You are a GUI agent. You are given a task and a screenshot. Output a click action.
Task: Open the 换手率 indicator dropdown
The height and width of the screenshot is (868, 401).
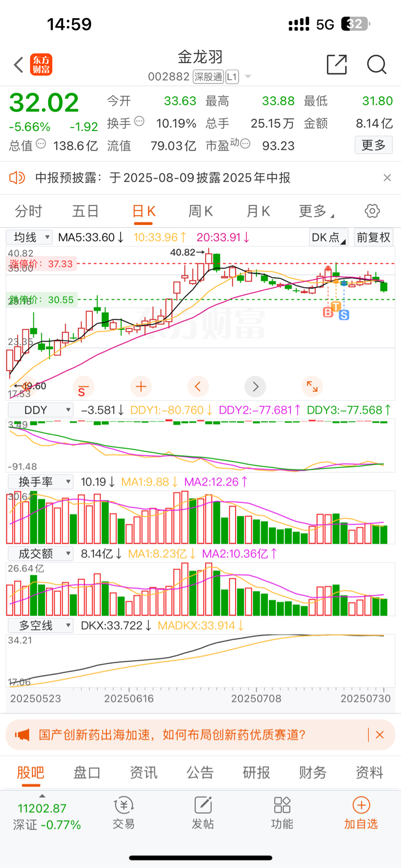pyautogui.click(x=40, y=482)
